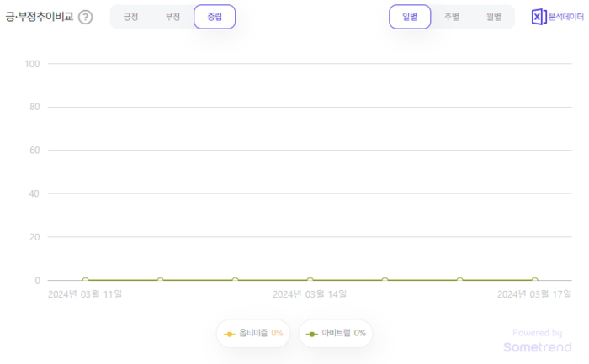Image resolution: width=589 pixels, height=364 pixels.
Task: Click the data point for 2024년 03월 17일
Action: click(534, 281)
